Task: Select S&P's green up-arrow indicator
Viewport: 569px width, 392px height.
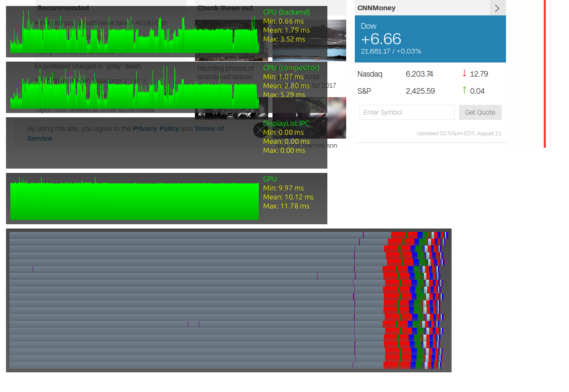Action: (464, 91)
